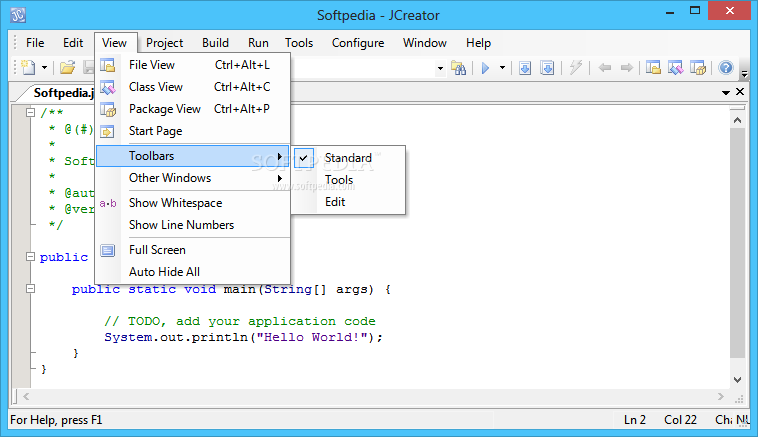Click the vertical scrollbar thumb
Image resolution: width=758 pixels, height=437 pixels.
(x=737, y=243)
